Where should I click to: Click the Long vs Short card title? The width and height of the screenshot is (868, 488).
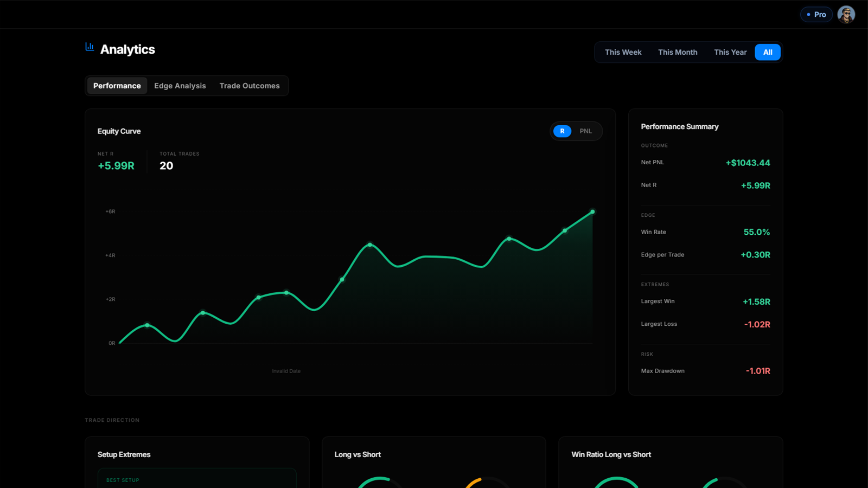pos(358,454)
